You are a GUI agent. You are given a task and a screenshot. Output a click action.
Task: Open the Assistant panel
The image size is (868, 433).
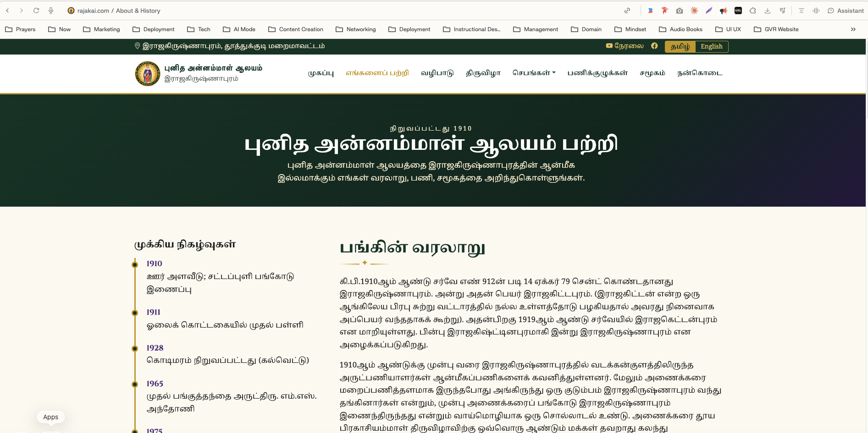846,11
